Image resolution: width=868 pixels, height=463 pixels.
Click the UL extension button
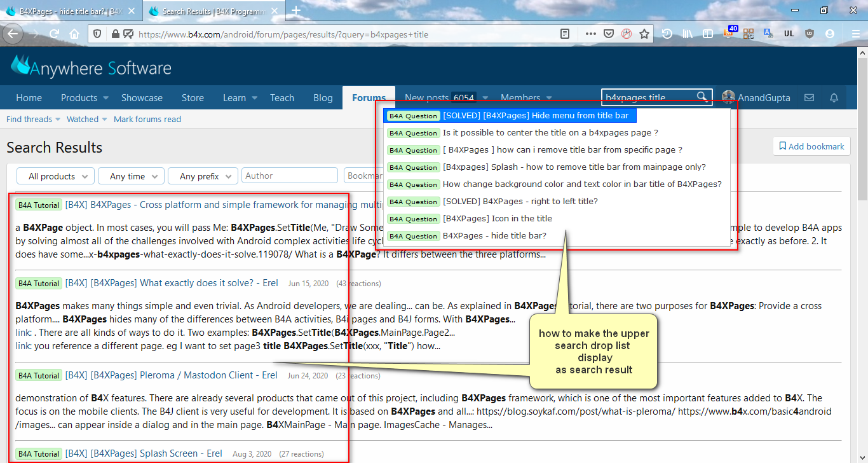(789, 34)
